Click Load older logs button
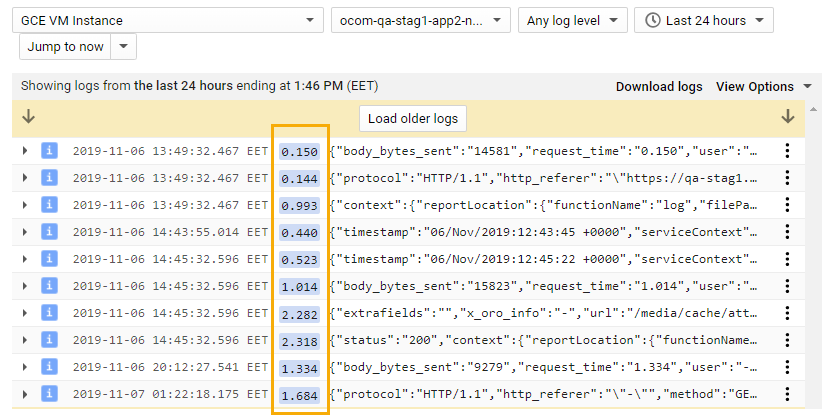 point(412,118)
